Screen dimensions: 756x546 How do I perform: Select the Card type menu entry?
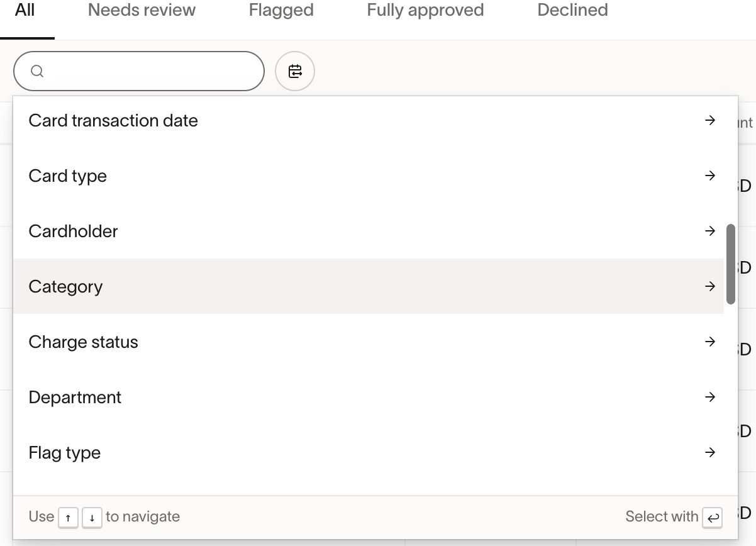point(68,176)
